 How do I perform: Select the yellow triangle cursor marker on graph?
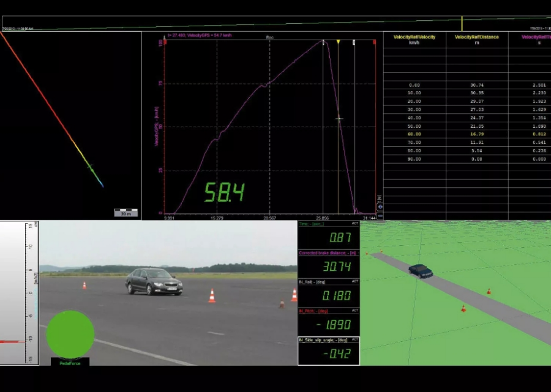pos(338,42)
